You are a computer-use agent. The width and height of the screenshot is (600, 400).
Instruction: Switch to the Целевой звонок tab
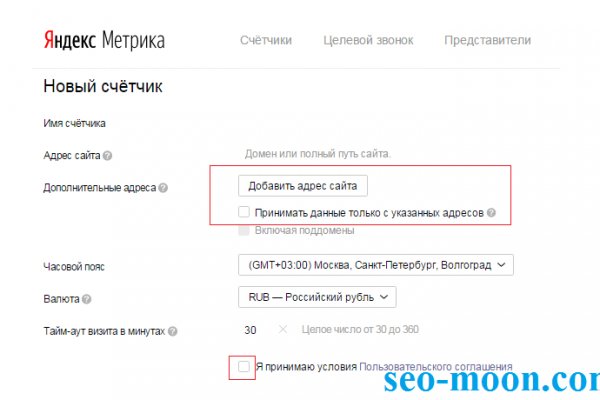point(368,41)
